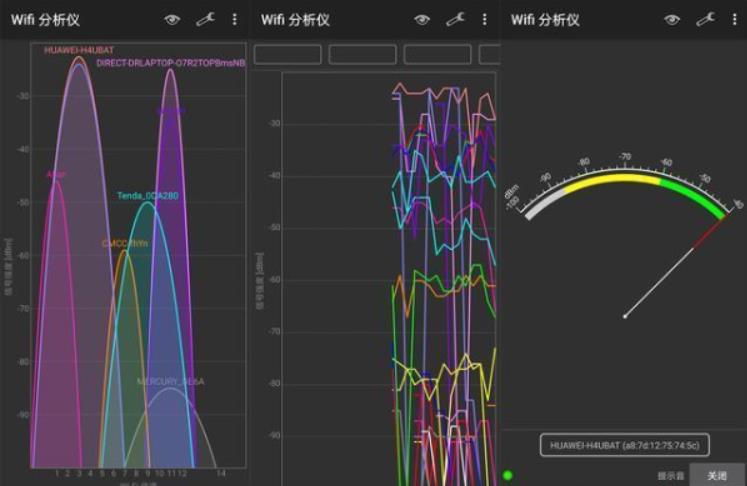Click the 关闭 button
The width and height of the screenshot is (747, 486).
click(x=717, y=475)
